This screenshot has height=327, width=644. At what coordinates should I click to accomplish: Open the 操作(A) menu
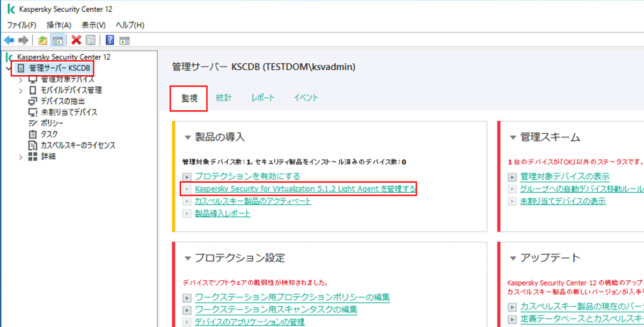click(x=59, y=25)
